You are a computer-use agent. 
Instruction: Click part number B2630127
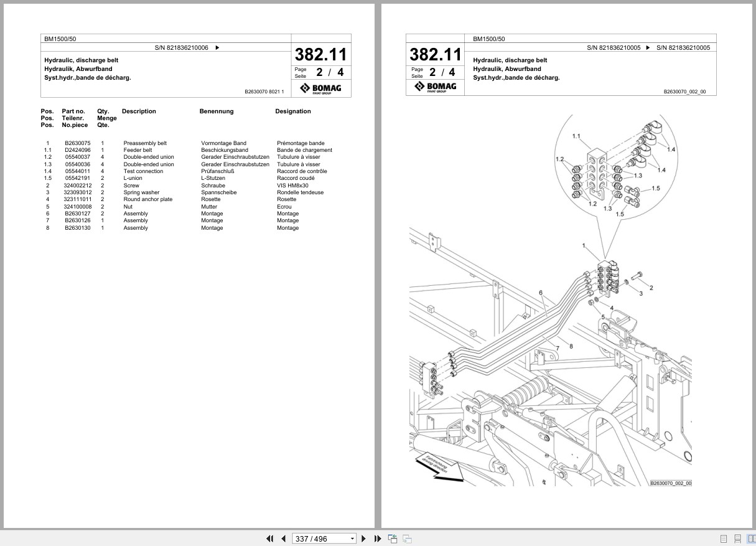78,214
